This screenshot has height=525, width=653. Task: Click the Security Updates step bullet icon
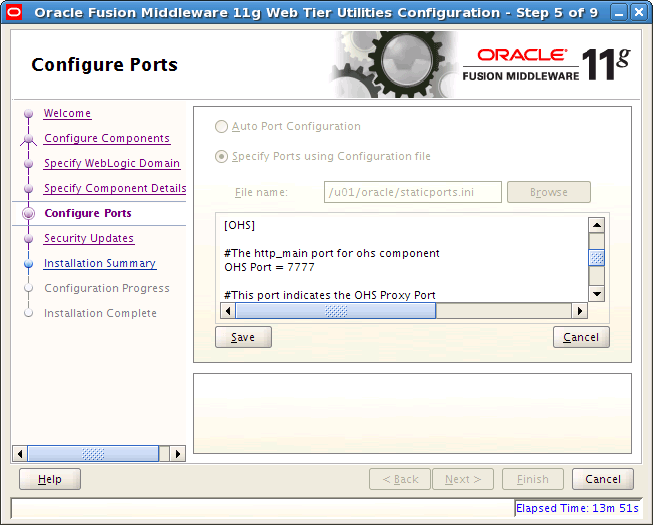tap(28, 239)
